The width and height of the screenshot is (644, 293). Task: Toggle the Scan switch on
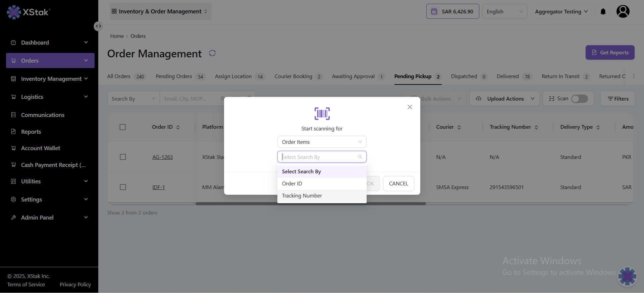(579, 99)
